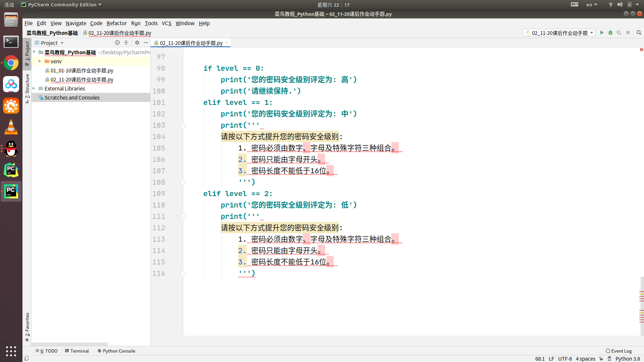Click the editor vertical scrollbar thumb
This screenshot has height=362, width=644.
coord(642,306)
